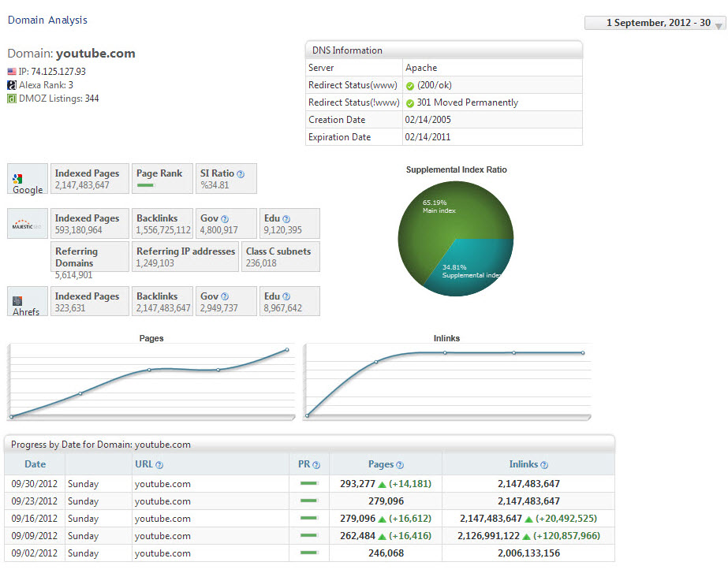Click the Ahrefs logo icon
This screenshot has height=577, width=728.
(x=18, y=301)
